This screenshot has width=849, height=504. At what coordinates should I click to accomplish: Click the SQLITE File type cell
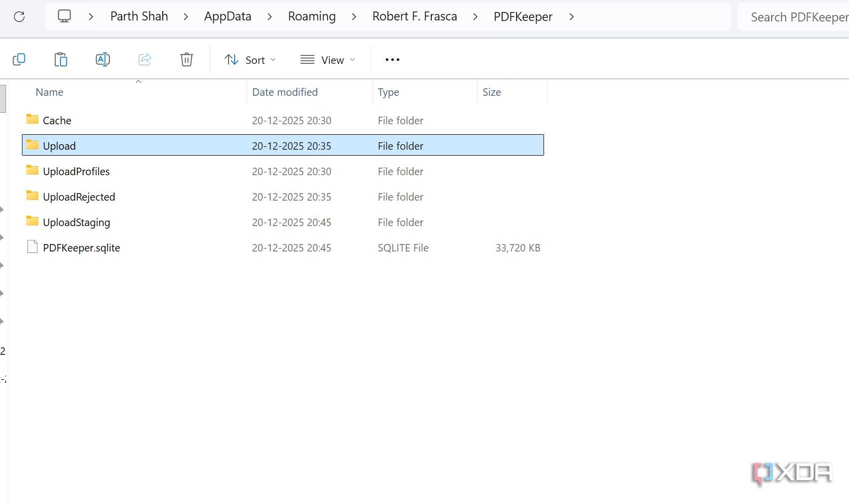pos(403,248)
